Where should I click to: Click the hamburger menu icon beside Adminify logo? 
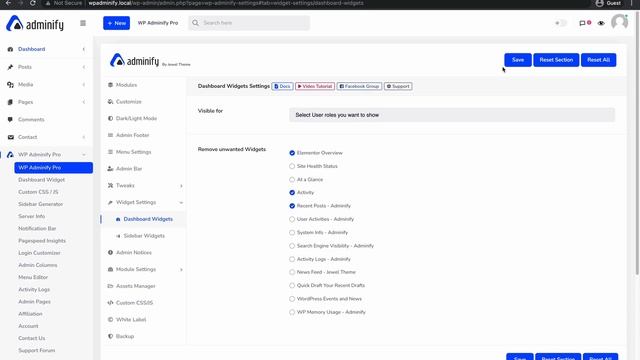tap(83, 23)
